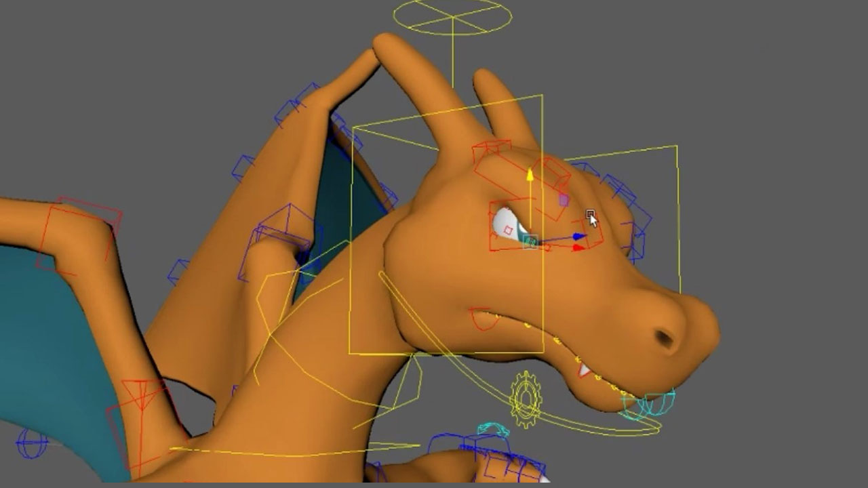
Task: Select the red mouth corner curve control
Action: coord(483,319)
